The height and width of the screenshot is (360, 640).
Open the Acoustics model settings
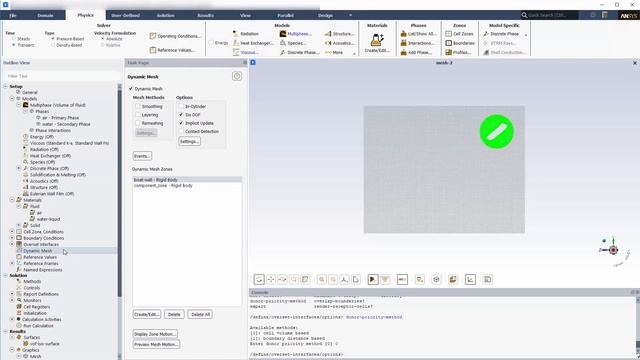[x=340, y=43]
